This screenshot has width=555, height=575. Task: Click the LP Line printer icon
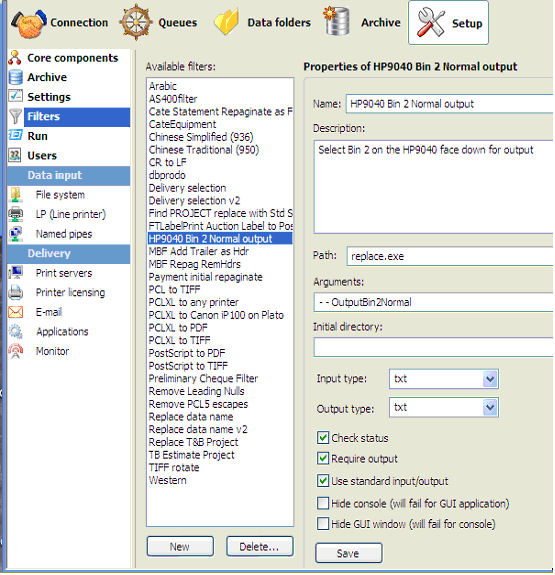coord(15,214)
